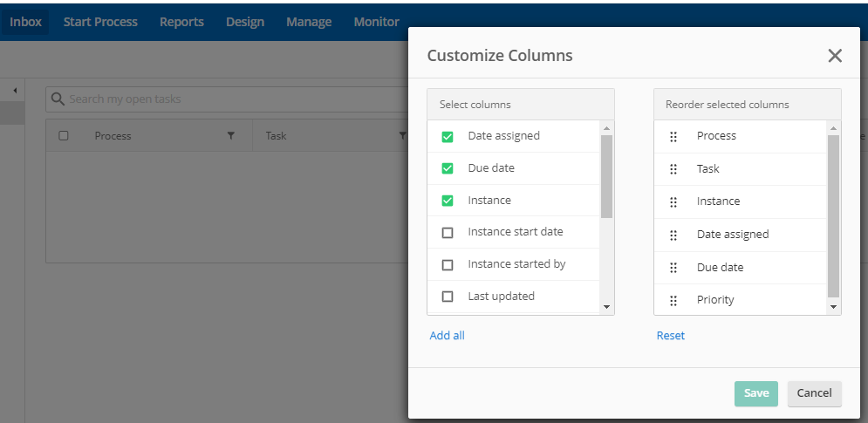
Task: Click the Reset link
Action: pos(670,336)
